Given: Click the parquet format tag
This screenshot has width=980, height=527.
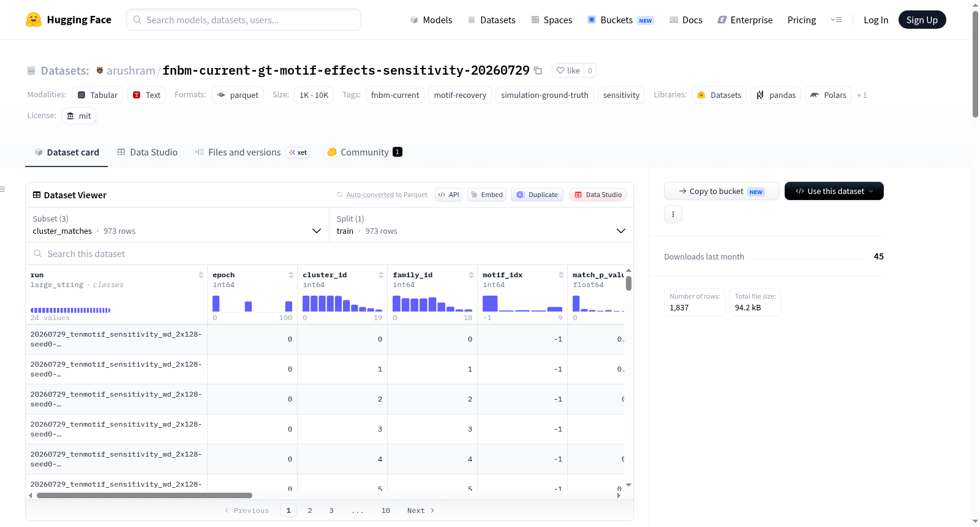Looking at the screenshot, I should click(238, 95).
